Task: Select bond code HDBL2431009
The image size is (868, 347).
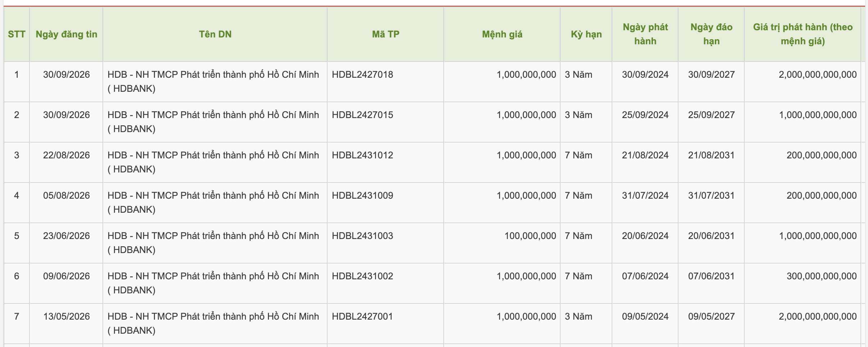Action: click(x=362, y=195)
